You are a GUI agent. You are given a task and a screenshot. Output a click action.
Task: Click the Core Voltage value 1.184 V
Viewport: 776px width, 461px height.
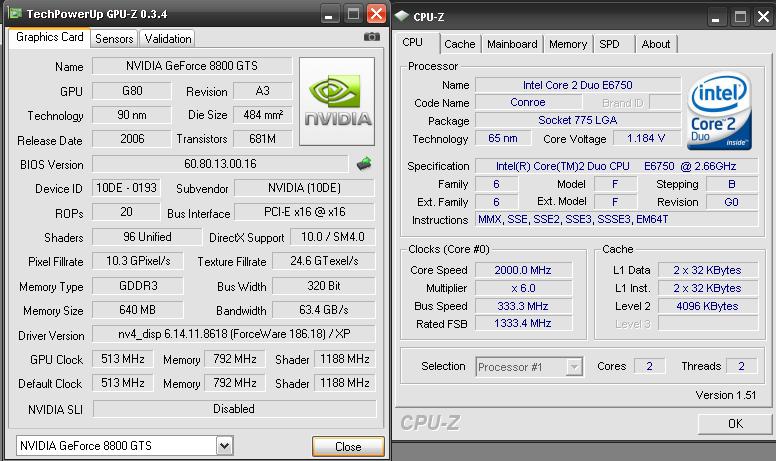(646, 138)
